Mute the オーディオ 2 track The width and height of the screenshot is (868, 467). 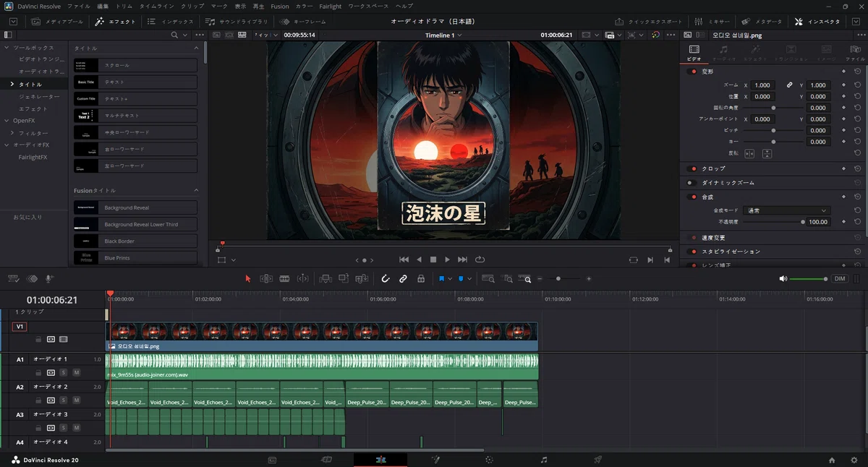(76, 400)
